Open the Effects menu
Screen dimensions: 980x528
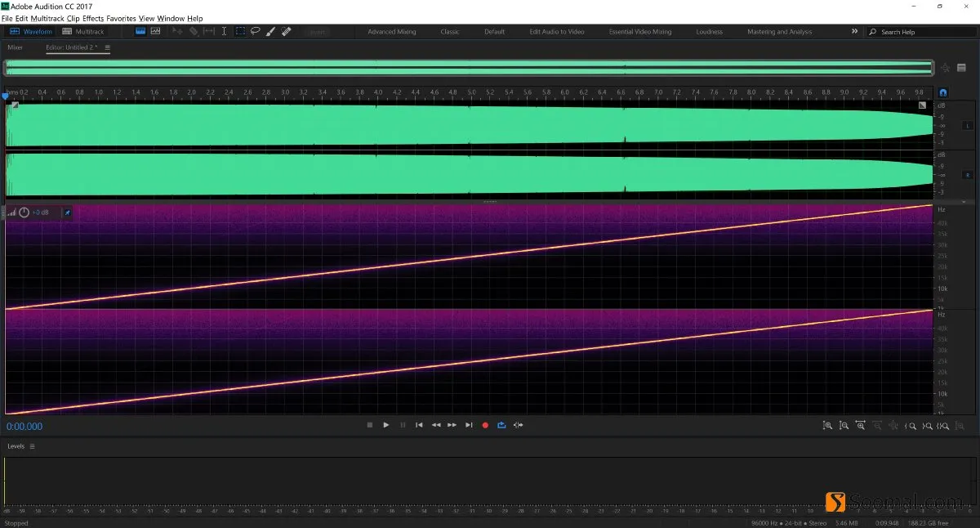93,18
